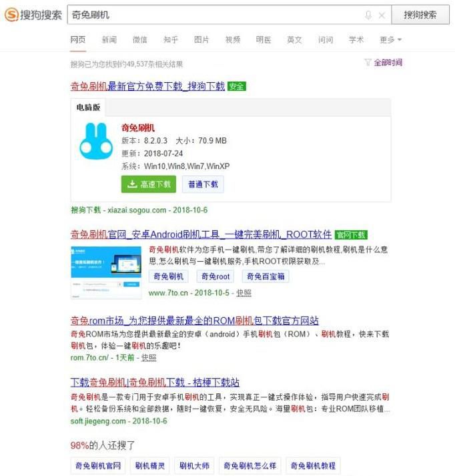Click the version text 8.2.0.3

click(x=155, y=141)
